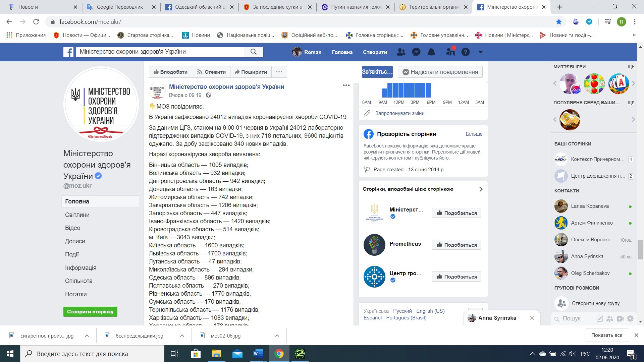Screen dimensions: 644x362
Task: Toggle Вподобати on the ministry page
Action: pos(170,72)
